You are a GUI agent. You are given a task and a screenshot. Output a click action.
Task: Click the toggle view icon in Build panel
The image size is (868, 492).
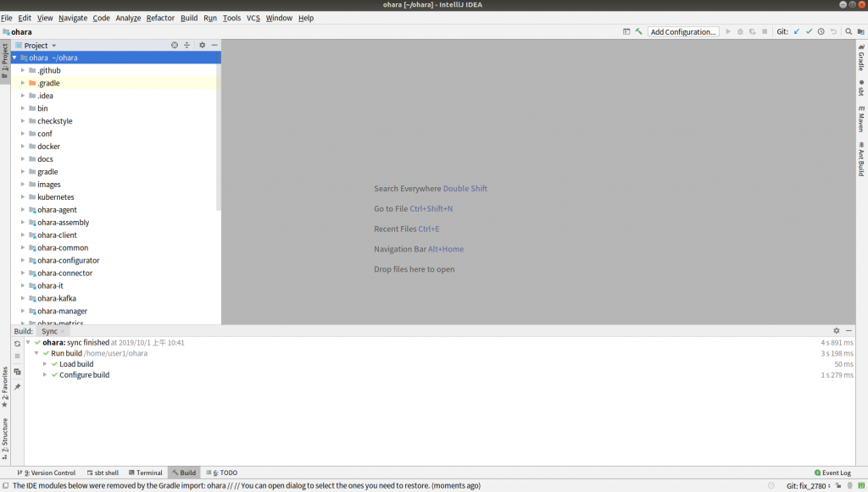pyautogui.click(x=17, y=372)
